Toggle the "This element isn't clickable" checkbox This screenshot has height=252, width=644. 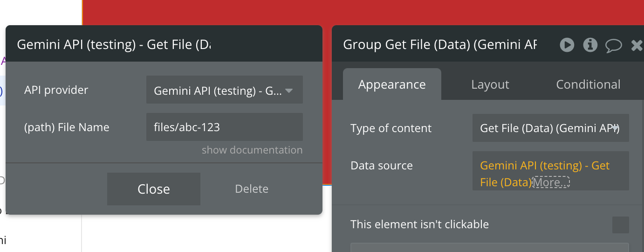620,224
